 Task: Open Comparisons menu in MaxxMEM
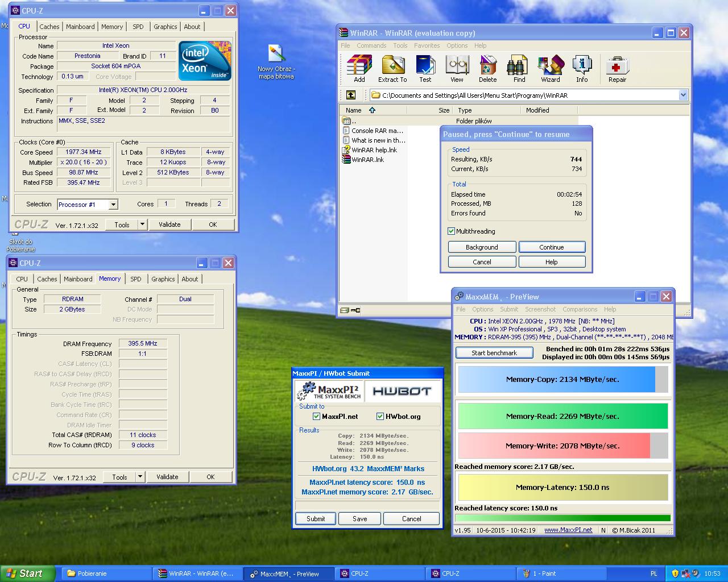pyautogui.click(x=580, y=309)
